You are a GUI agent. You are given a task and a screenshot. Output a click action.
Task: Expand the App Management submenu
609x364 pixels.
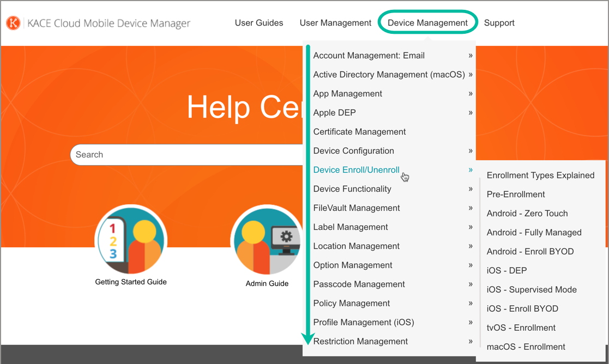pyautogui.click(x=347, y=94)
